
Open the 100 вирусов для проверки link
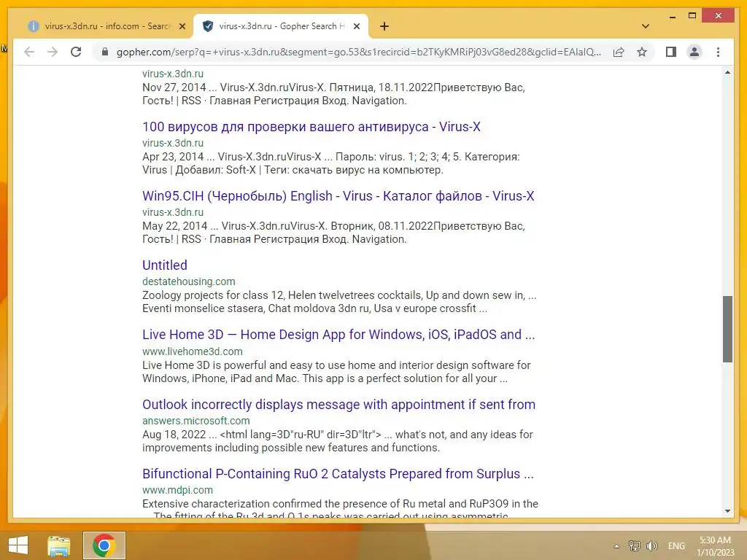[x=311, y=127]
